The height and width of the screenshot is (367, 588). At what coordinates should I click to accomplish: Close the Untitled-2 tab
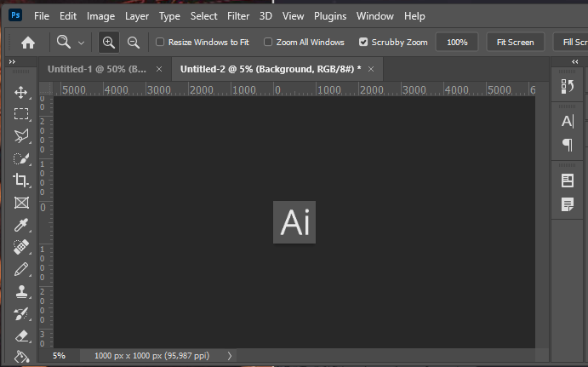[371, 69]
